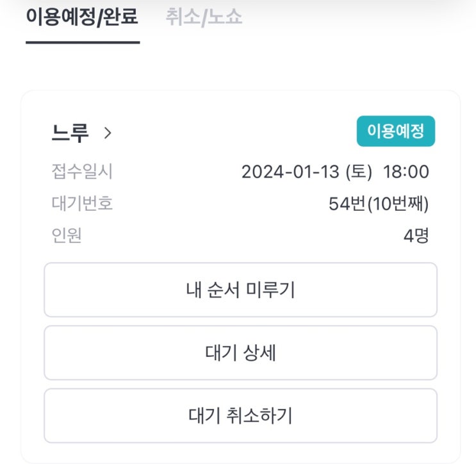Click the (토) day-of-week text
Image resolution: width=476 pixels, height=464 pixels.
[x=359, y=172]
